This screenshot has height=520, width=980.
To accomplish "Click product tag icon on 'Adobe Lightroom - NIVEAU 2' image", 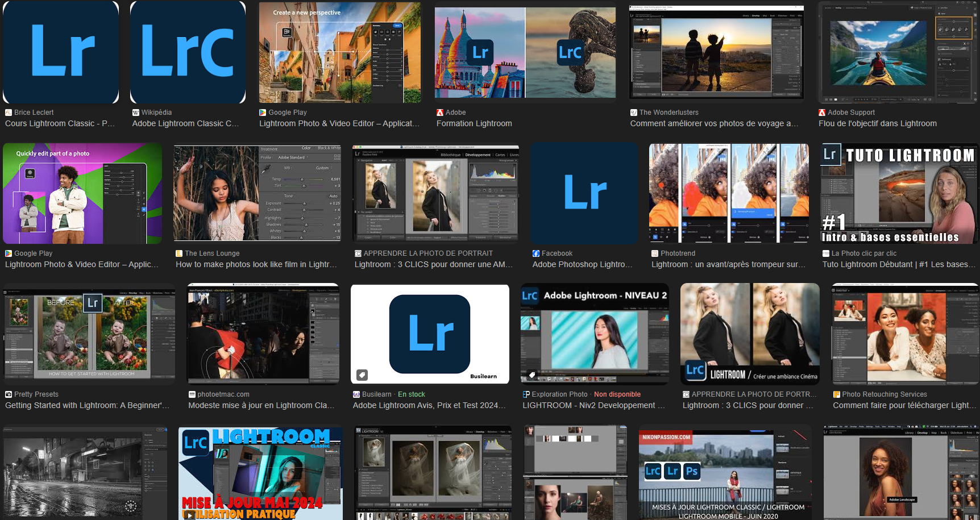I will (532, 375).
